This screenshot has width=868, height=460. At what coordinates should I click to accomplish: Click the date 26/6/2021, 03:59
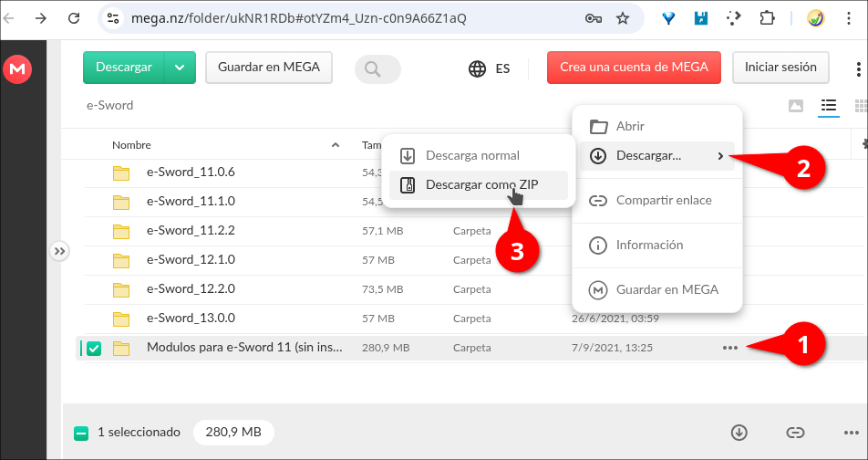(615, 319)
